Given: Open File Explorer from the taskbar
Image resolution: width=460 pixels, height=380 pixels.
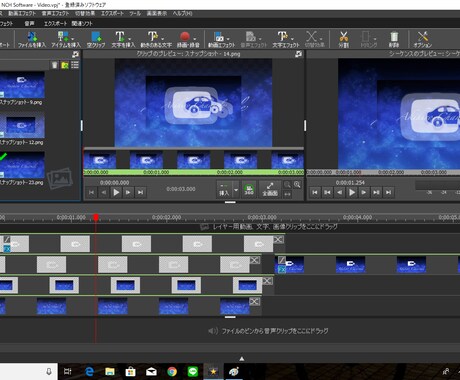Looking at the screenshot, I should tap(110, 371).
